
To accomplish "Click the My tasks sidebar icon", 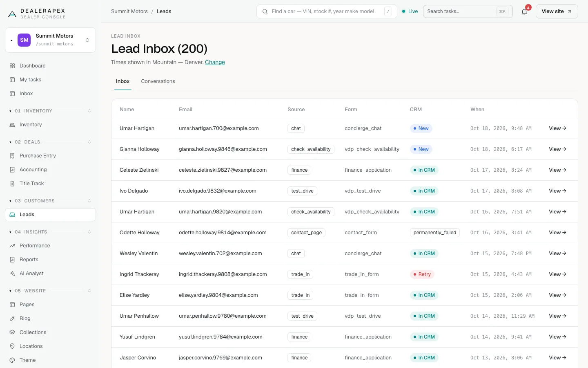I will (12, 80).
